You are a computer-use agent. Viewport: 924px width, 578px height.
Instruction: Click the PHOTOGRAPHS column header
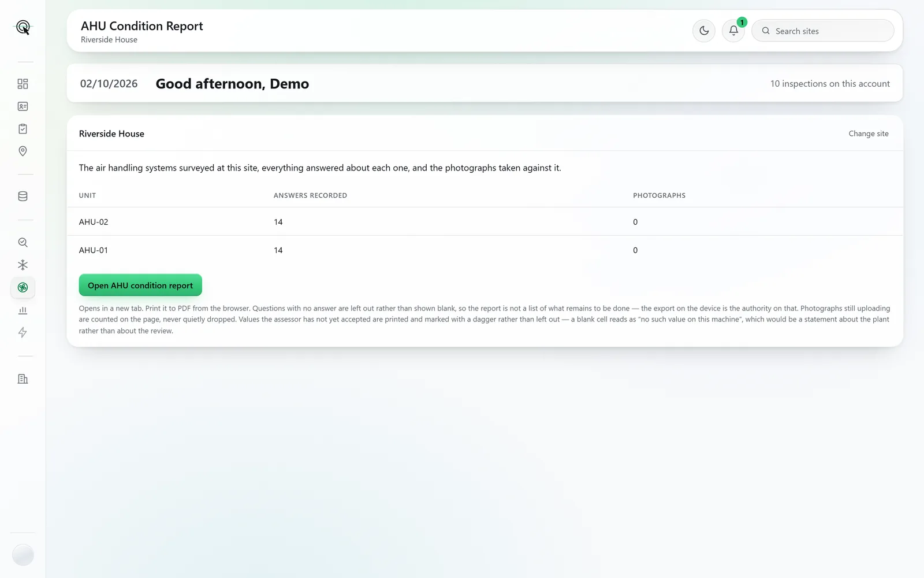pos(659,195)
